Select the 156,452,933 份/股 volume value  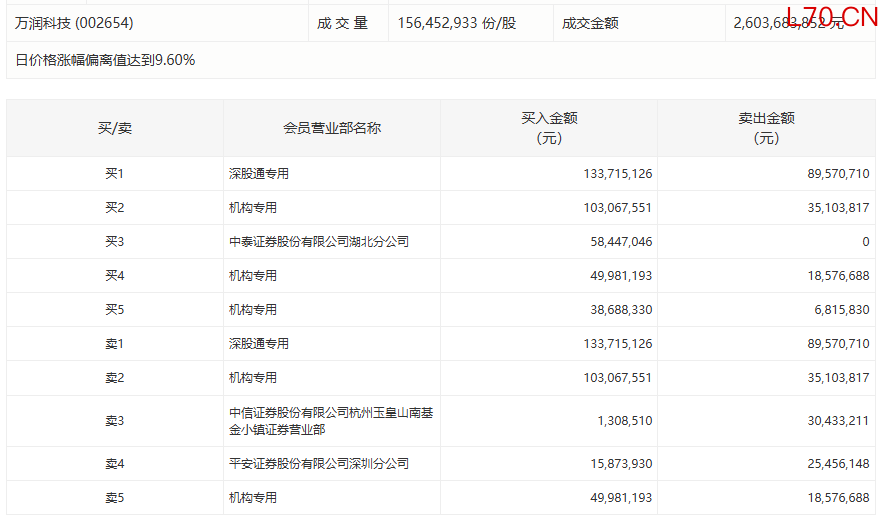pos(456,22)
